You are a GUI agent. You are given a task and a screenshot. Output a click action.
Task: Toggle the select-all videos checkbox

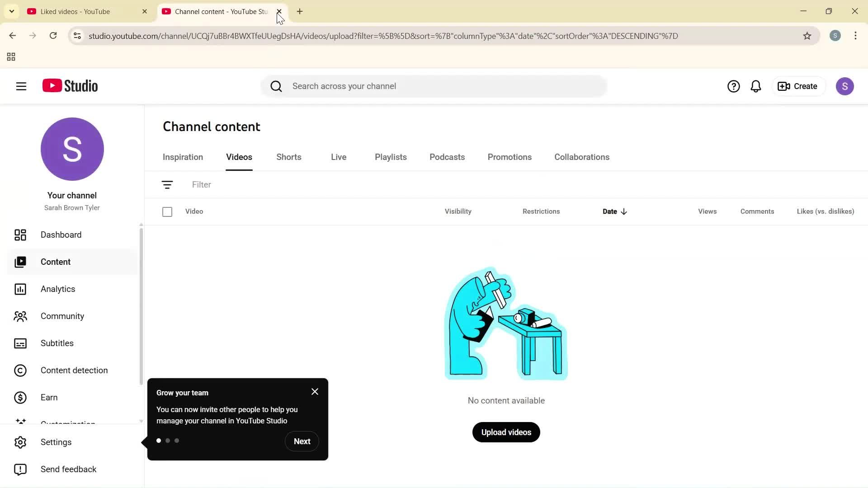coord(167,211)
